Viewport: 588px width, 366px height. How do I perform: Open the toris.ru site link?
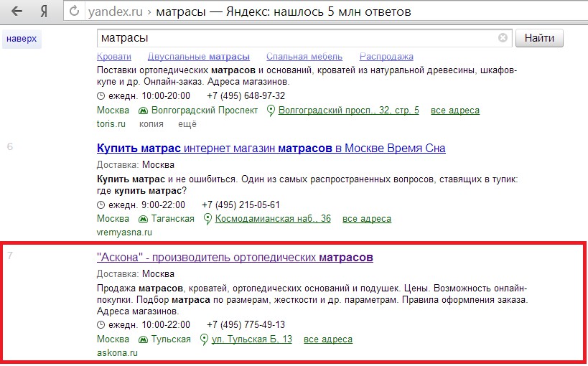(x=111, y=123)
